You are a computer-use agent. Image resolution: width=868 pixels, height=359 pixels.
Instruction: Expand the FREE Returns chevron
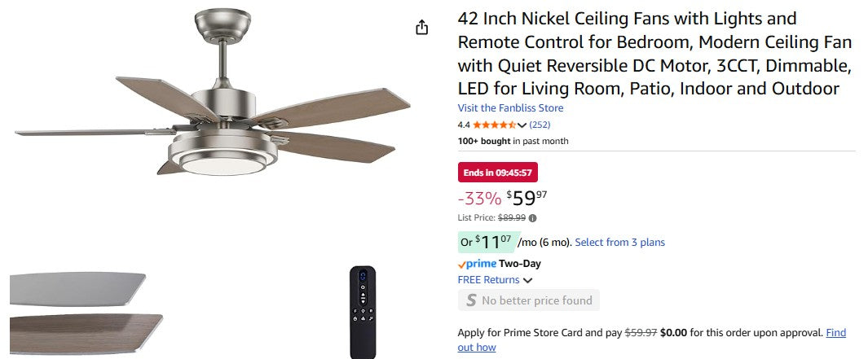tap(527, 281)
